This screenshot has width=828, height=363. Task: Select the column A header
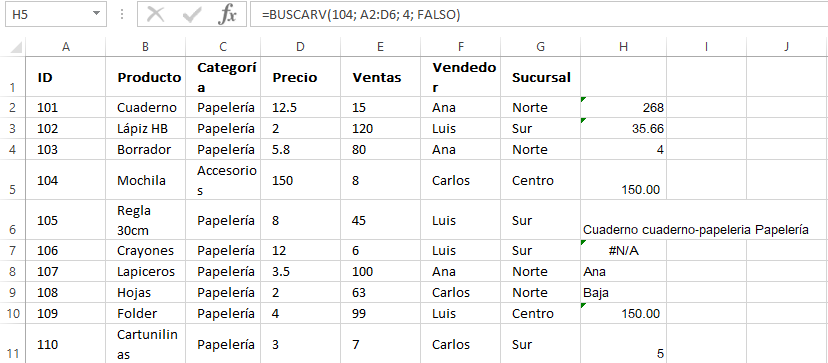click(x=65, y=47)
